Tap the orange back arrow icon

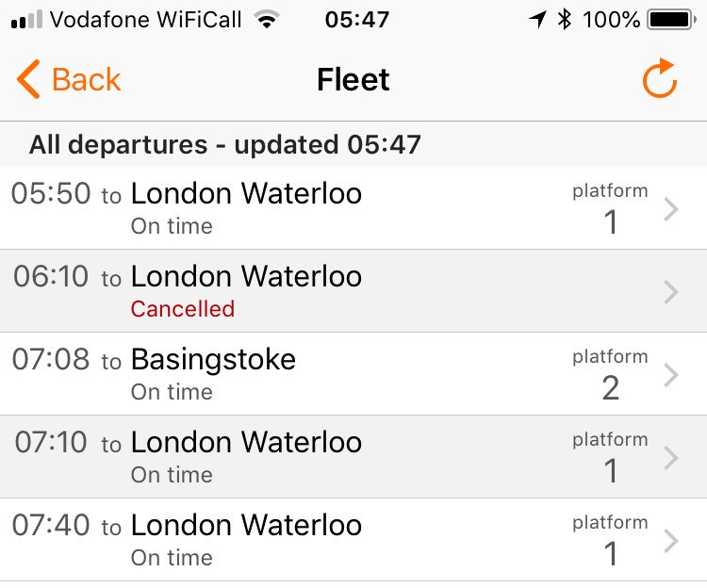pyautogui.click(x=28, y=80)
